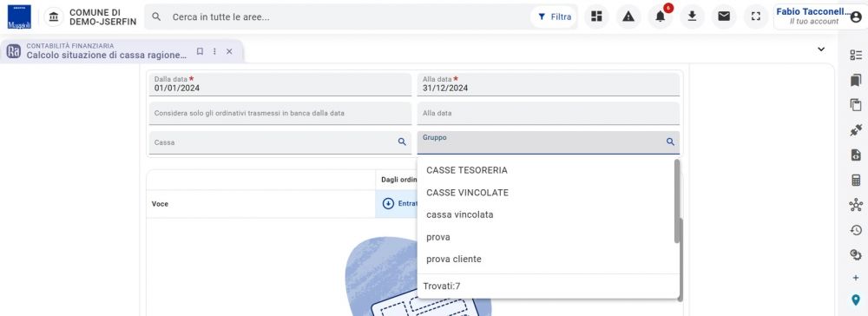Open the copy documents icon in right sidebar

856,105
